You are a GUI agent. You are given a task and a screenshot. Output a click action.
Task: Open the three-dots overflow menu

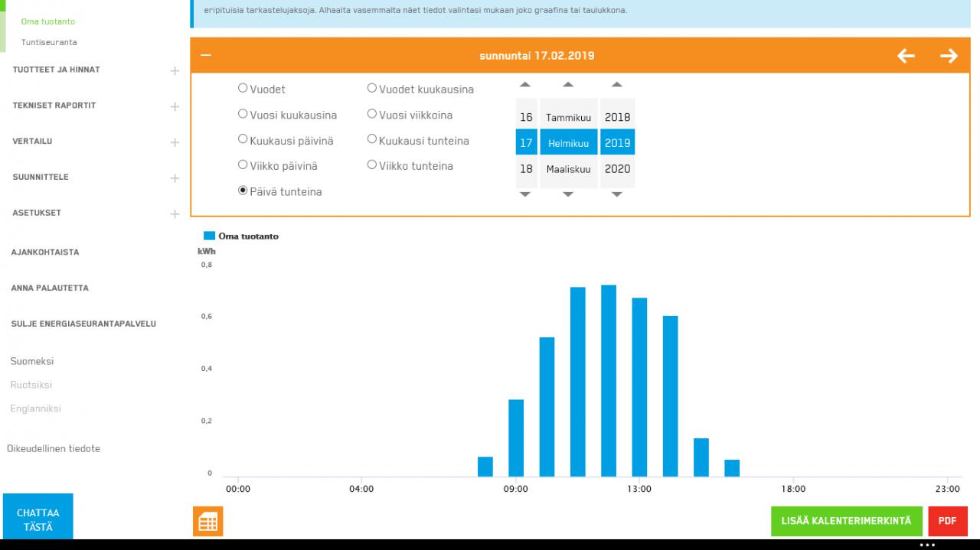point(927,545)
